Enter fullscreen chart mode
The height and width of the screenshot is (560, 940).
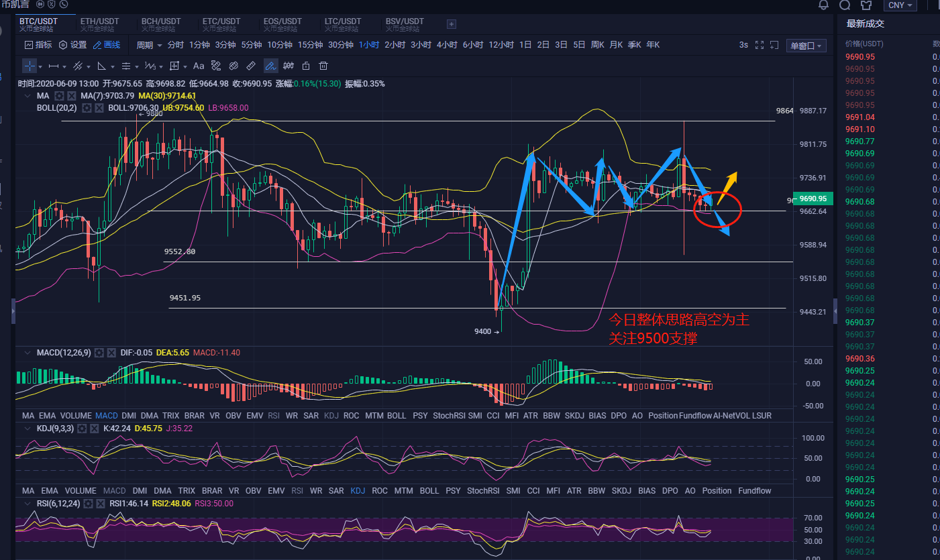click(x=760, y=45)
